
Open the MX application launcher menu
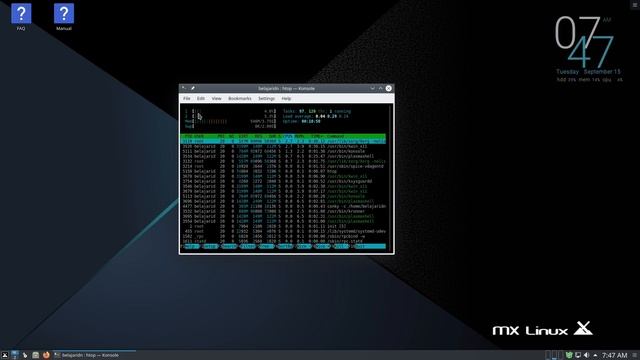[4, 355]
